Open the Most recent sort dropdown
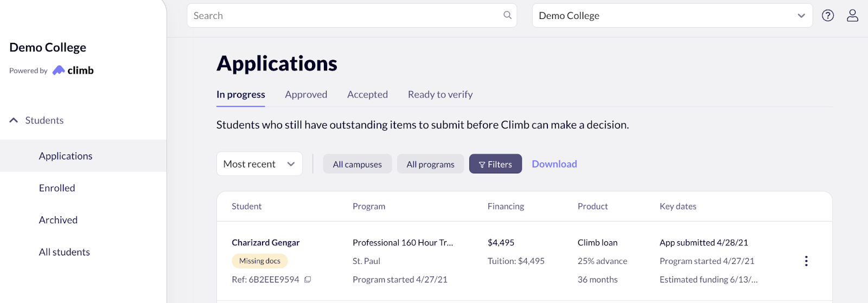868x303 pixels. coord(259,164)
